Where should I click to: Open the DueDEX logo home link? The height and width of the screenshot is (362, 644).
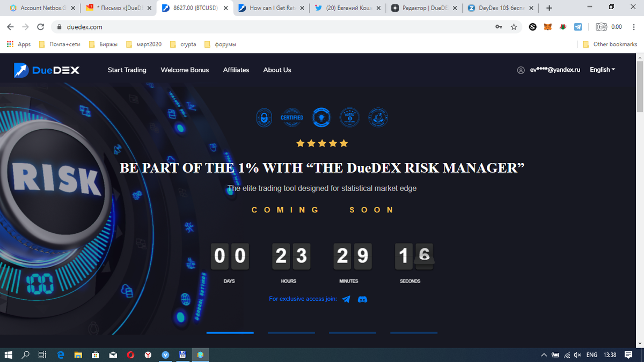[47, 70]
